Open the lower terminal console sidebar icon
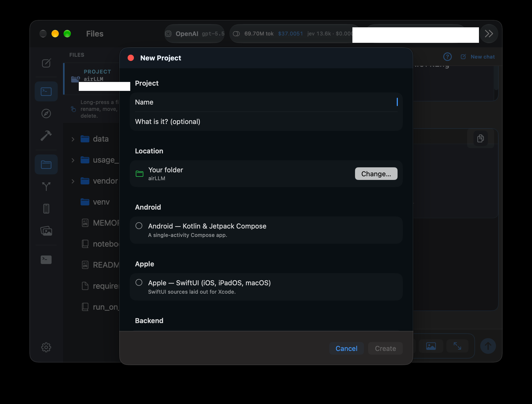Viewport: 532px width, 404px height. tap(46, 260)
